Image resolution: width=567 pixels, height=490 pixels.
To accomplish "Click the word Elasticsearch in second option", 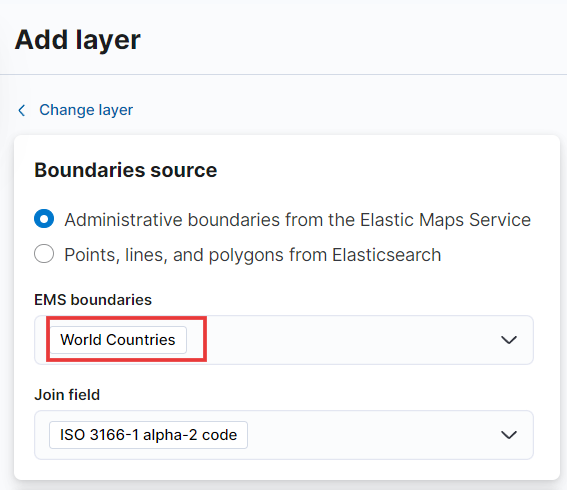I will [x=387, y=255].
